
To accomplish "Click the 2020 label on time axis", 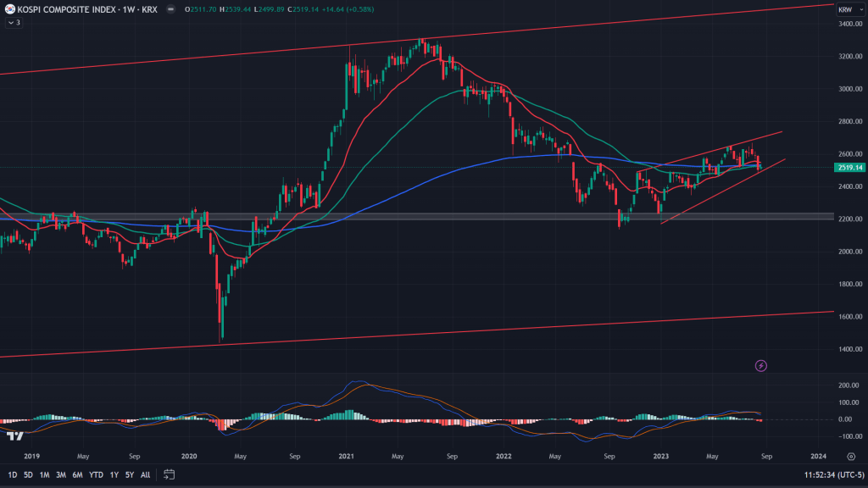I will tap(190, 456).
